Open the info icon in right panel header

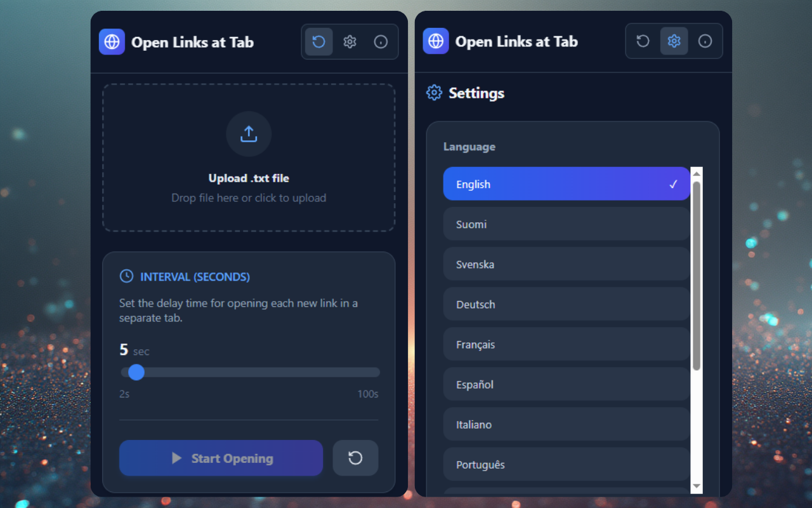point(705,41)
